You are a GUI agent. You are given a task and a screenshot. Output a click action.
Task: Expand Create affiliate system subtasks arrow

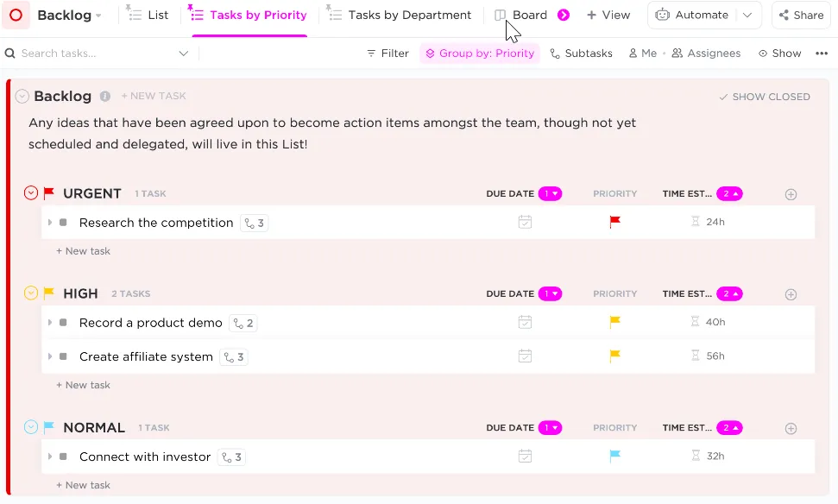pyautogui.click(x=49, y=356)
